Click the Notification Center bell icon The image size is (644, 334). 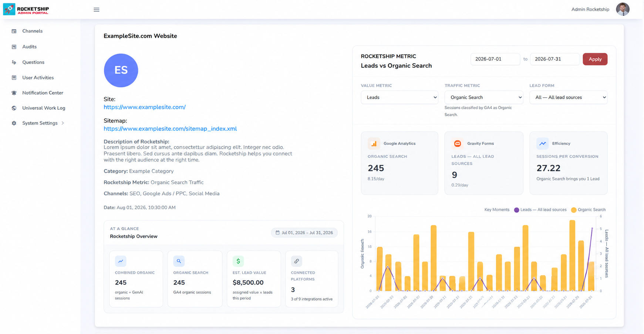pyautogui.click(x=14, y=93)
